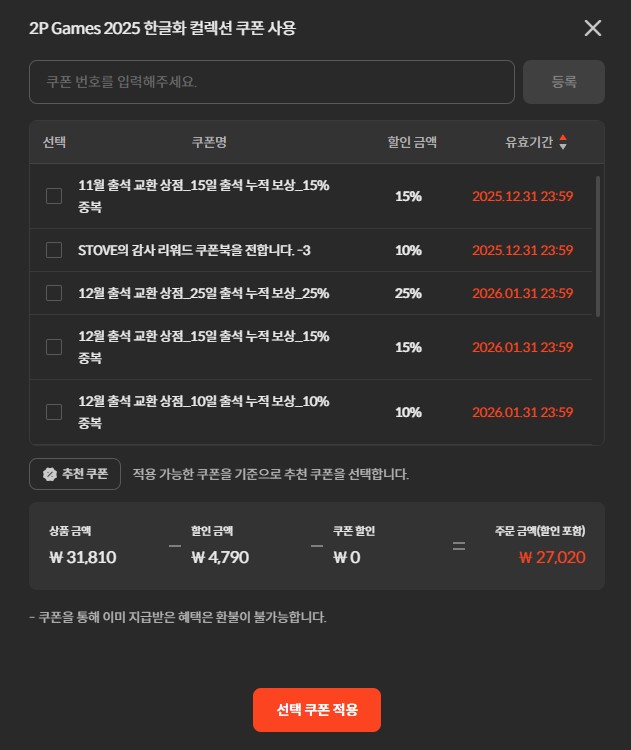
Task: Click the 할인 금액 column header
Action: pyautogui.click(x=412, y=142)
